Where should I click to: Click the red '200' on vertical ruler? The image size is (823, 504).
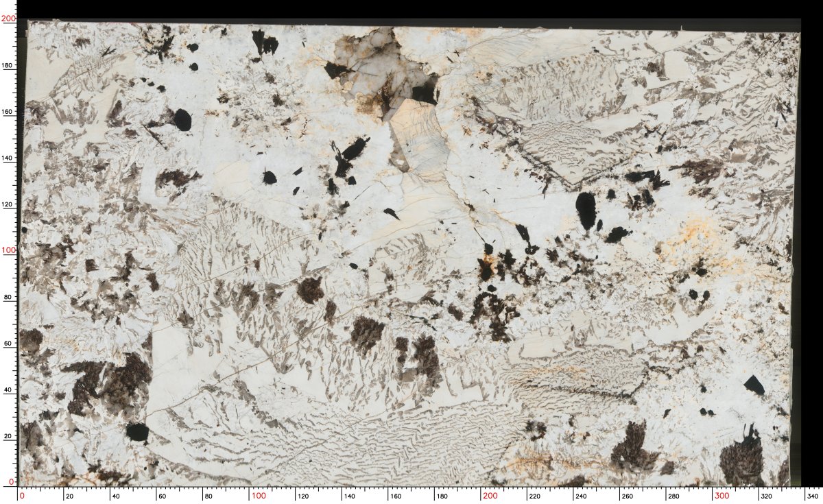(9, 19)
